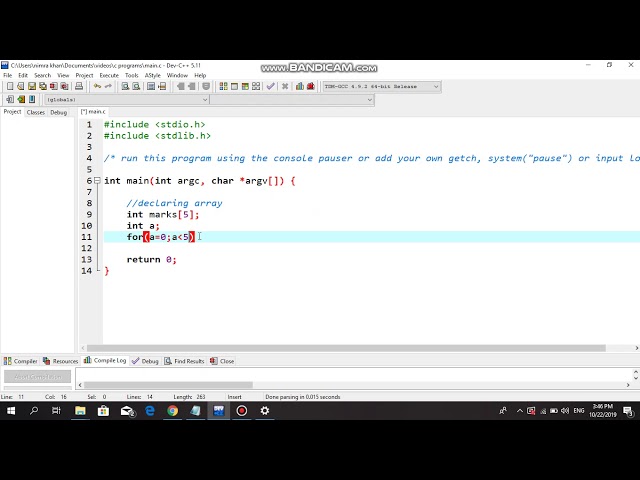640x480 pixels.
Task: Open the Search menu
Action: pyautogui.click(x=42, y=76)
